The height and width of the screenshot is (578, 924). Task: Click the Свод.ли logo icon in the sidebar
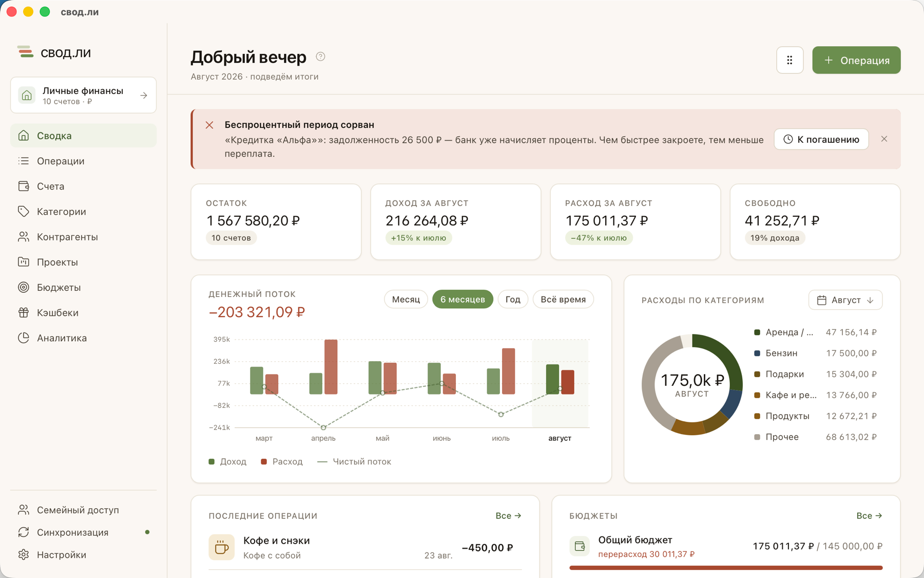pyautogui.click(x=25, y=52)
